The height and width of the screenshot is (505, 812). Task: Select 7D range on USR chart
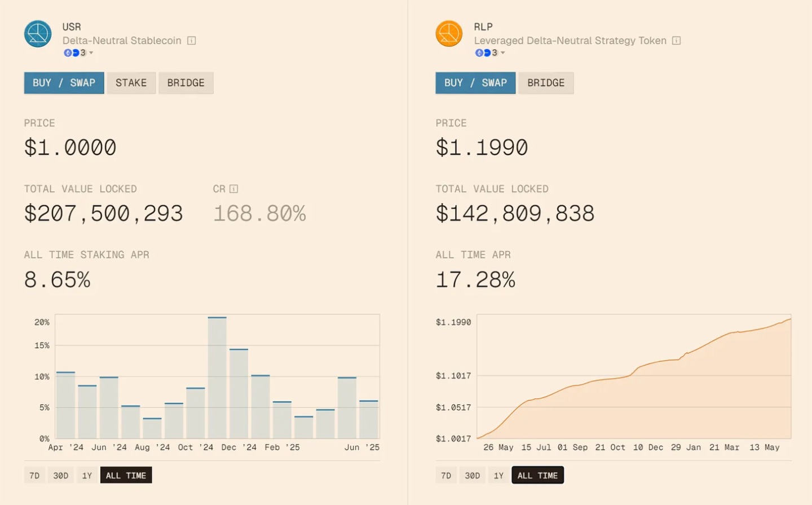point(34,476)
